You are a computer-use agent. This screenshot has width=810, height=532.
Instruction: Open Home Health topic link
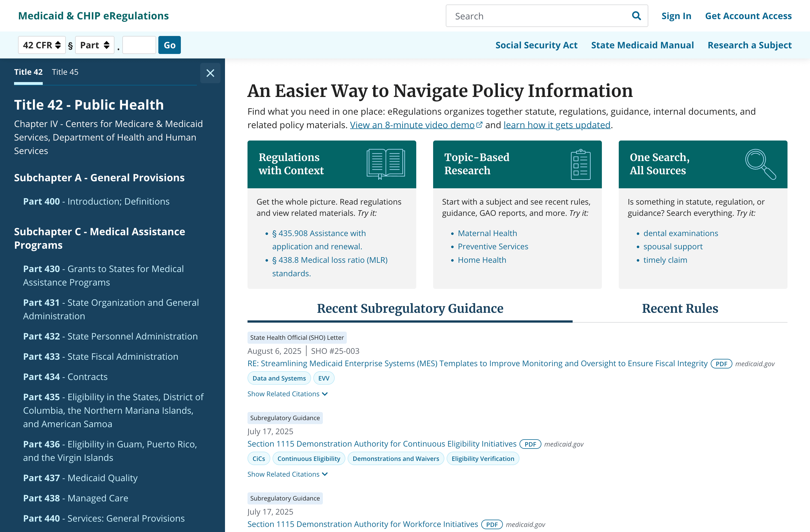(x=481, y=260)
